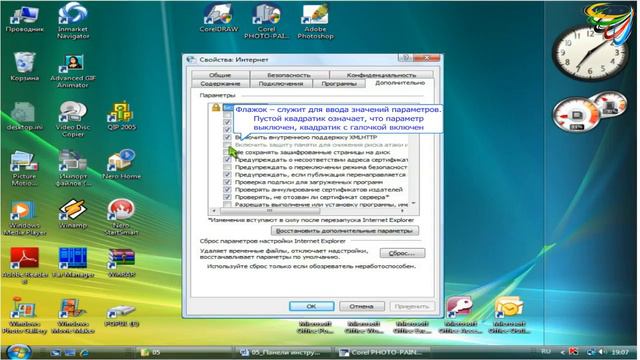Screen dimensions: 640x360
Task: Enable 'Предупреждать о переключении режима безопасности'
Action: pos(228,167)
